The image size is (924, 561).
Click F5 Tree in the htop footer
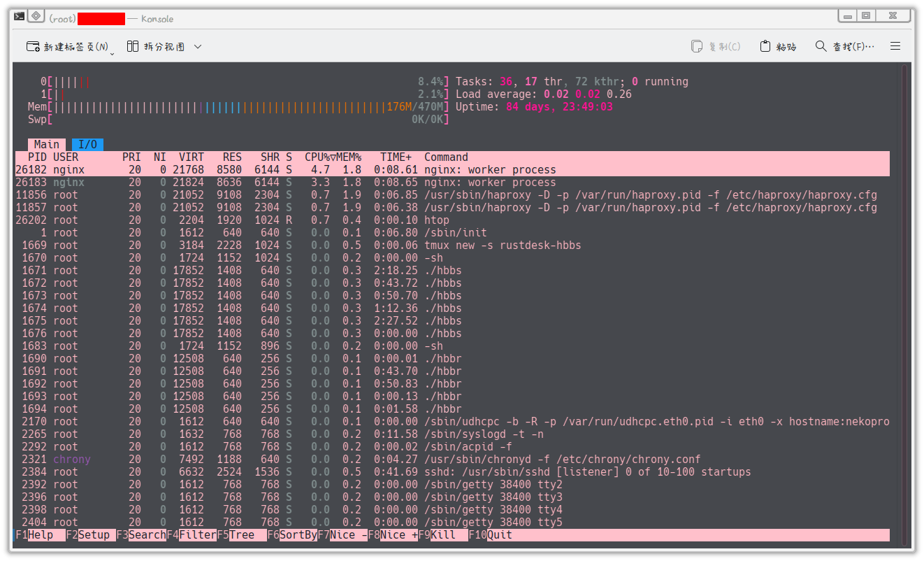[242, 535]
